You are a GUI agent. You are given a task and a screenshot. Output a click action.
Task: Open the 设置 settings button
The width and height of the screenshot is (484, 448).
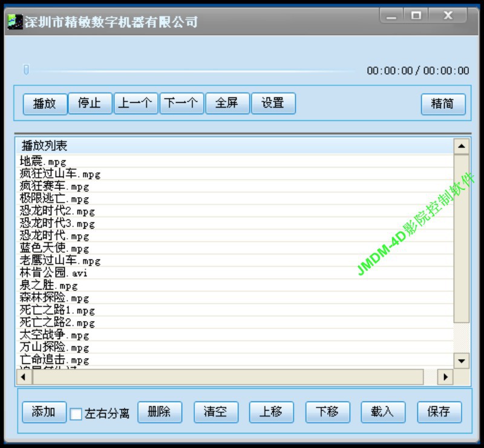273,103
